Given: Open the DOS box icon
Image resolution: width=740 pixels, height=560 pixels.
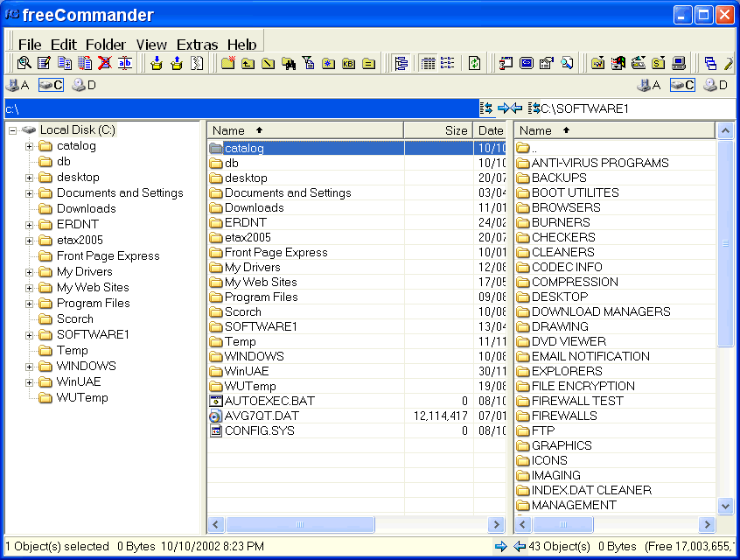Looking at the screenshot, I should coord(527,63).
